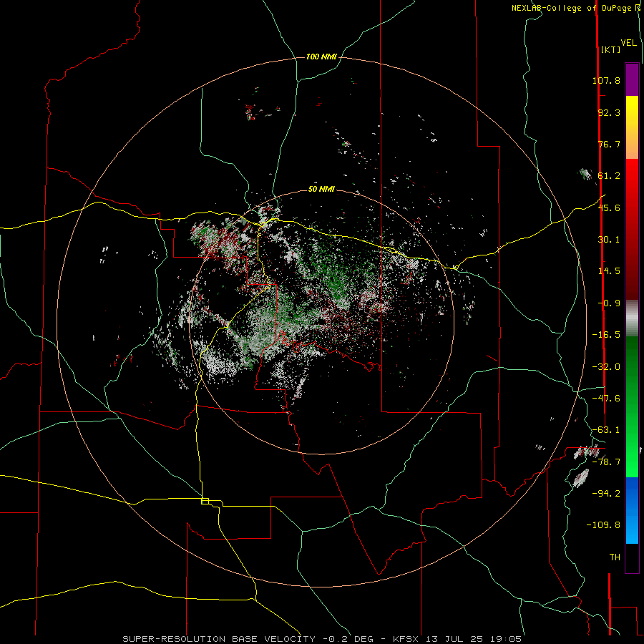Click the 92.3 velocity scale value
This screenshot has height=644, width=644.
(609, 112)
